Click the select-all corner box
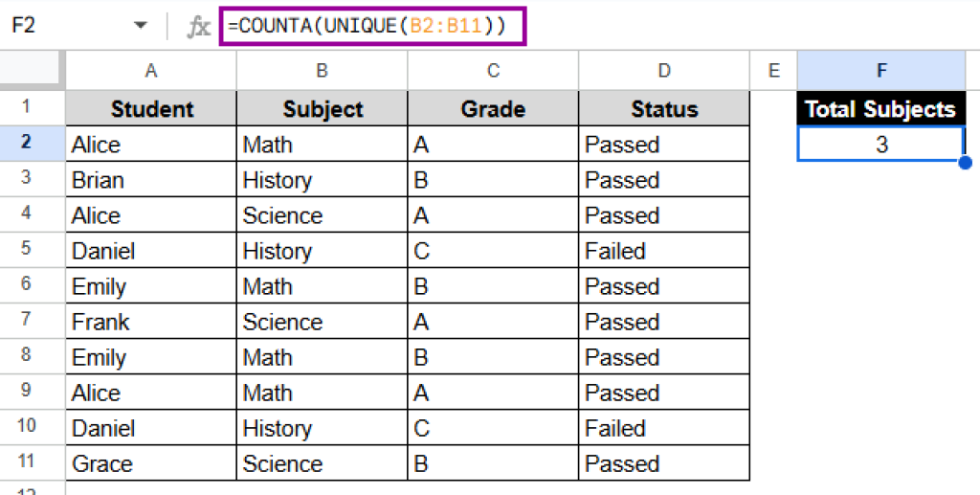The width and height of the screenshot is (980, 495). click(x=33, y=70)
